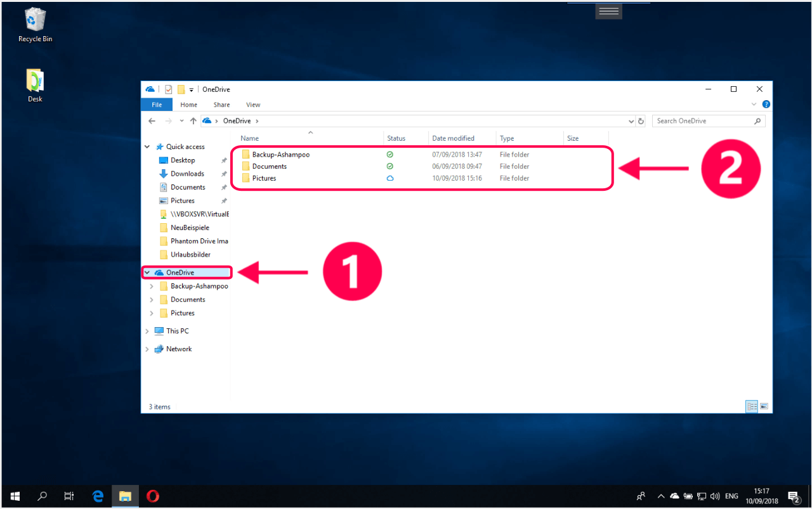812x509 pixels.
Task: Switch to the Share ribbon tab
Action: [x=221, y=105]
